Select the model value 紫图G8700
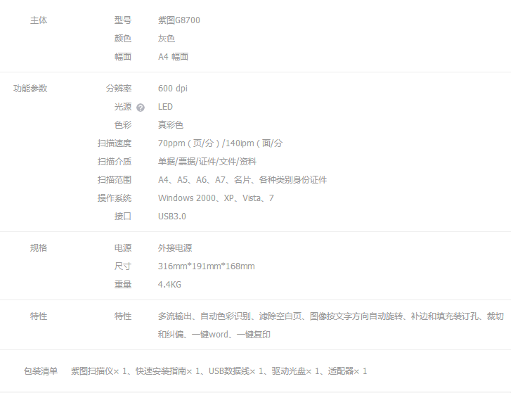 pyautogui.click(x=179, y=20)
